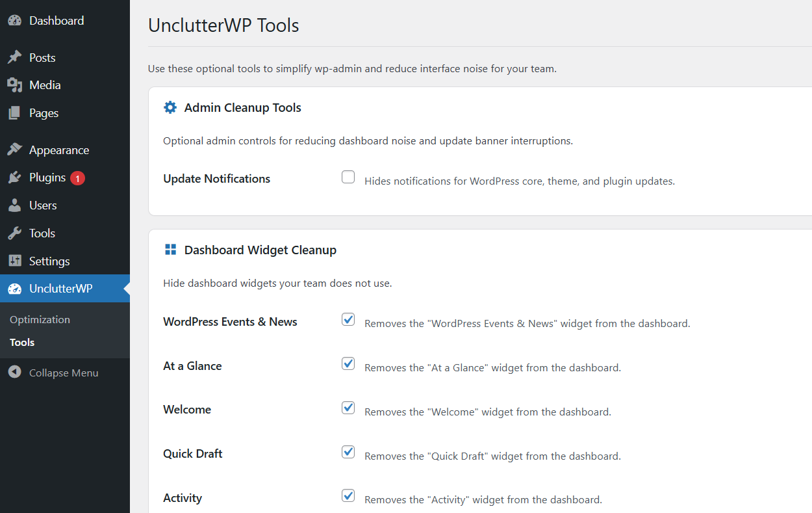Click the Tools wrench icon
812x513 pixels.
pos(15,233)
